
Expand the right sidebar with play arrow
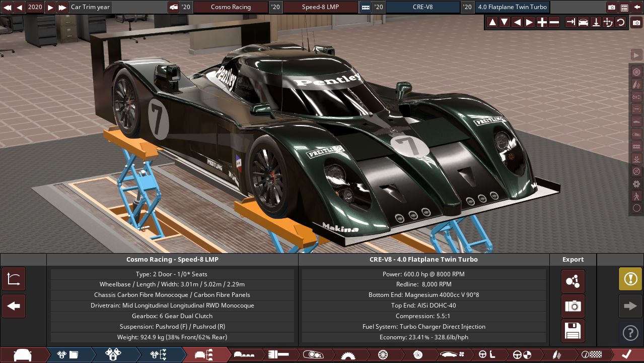coord(636,55)
